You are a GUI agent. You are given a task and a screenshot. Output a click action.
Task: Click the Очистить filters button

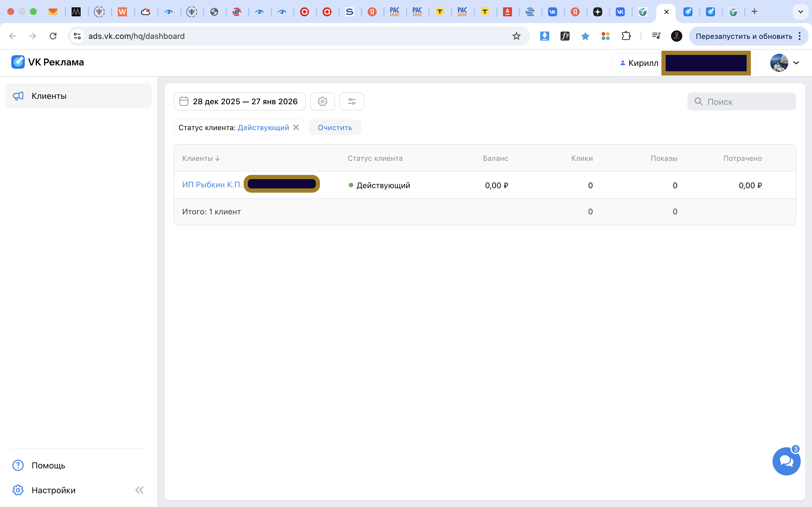[x=335, y=127]
